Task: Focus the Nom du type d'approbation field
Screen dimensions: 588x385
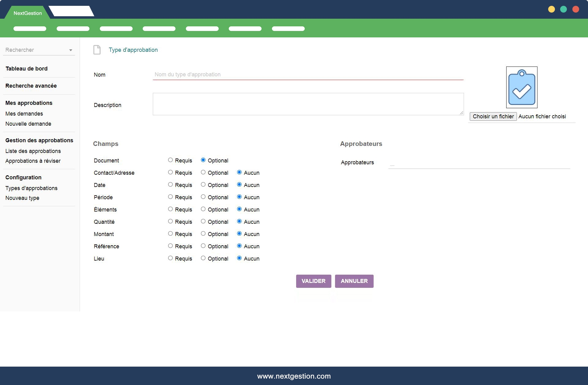Action: [308, 74]
